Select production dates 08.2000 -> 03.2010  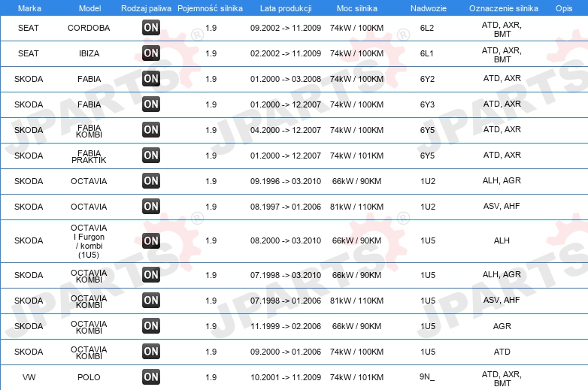(286, 240)
